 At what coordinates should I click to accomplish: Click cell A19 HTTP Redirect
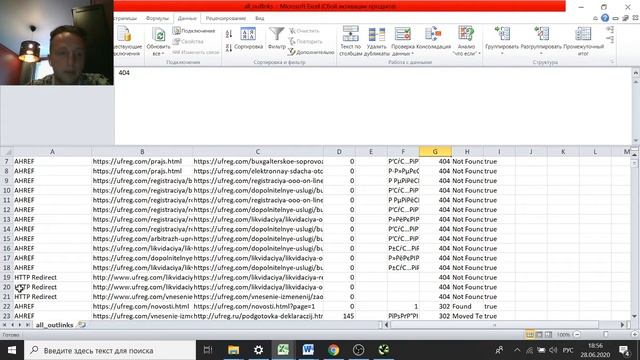click(x=52, y=278)
